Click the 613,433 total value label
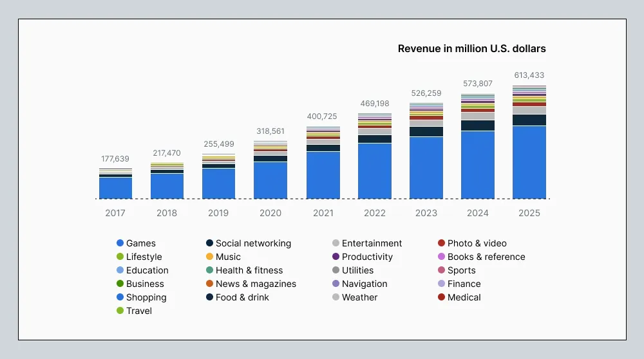Viewport: 644px width, 359px height. tap(529, 75)
